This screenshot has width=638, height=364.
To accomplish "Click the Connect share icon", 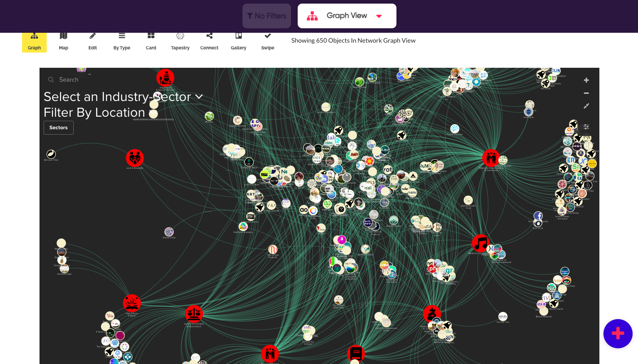I will click(209, 41).
